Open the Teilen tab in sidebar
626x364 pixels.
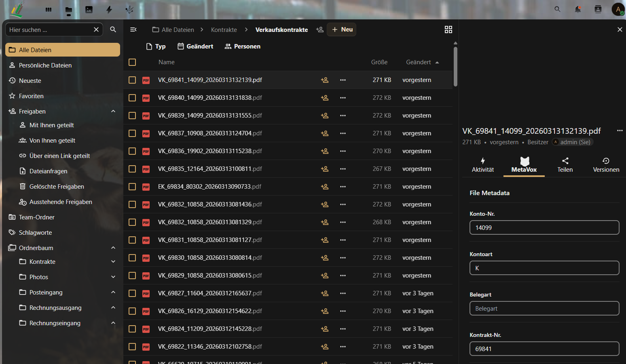coord(565,165)
